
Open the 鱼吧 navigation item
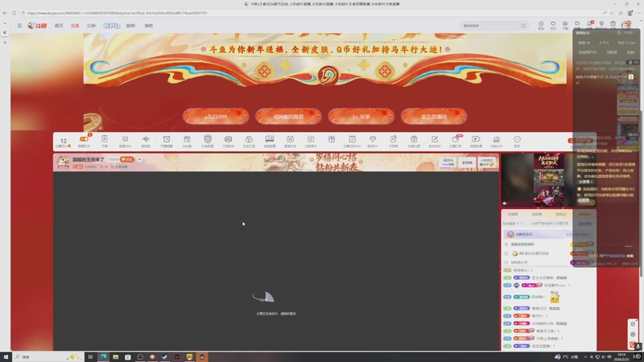coord(148,26)
